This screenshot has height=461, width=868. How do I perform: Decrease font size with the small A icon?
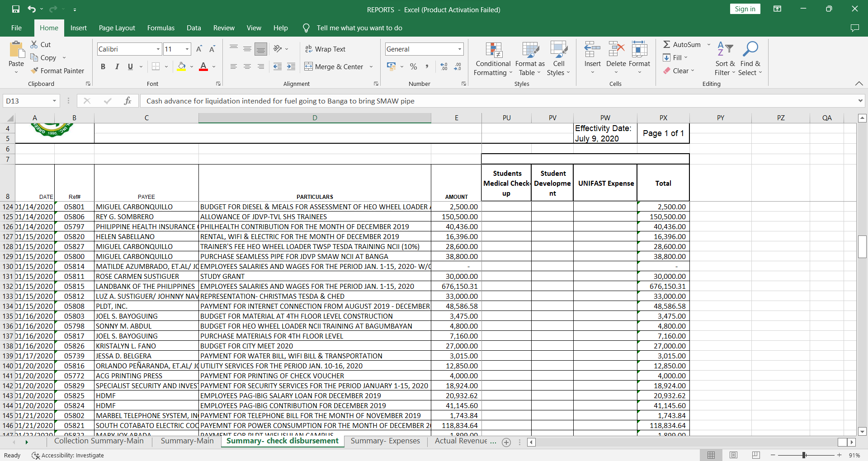212,49
